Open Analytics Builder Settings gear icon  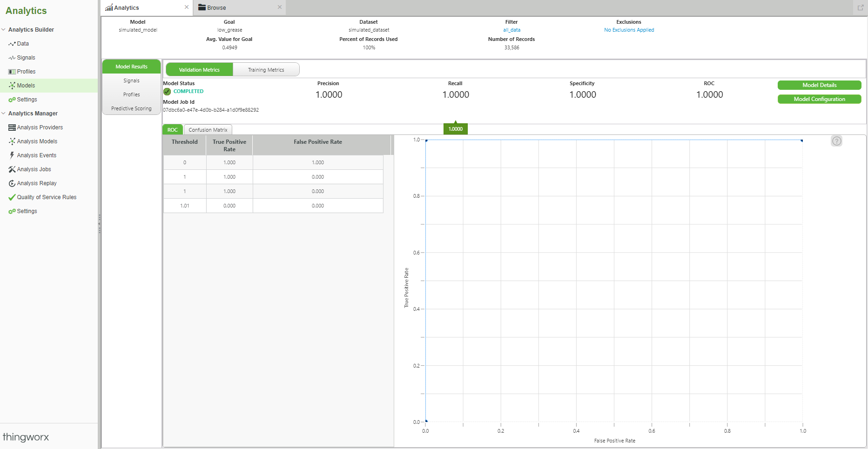tap(11, 99)
